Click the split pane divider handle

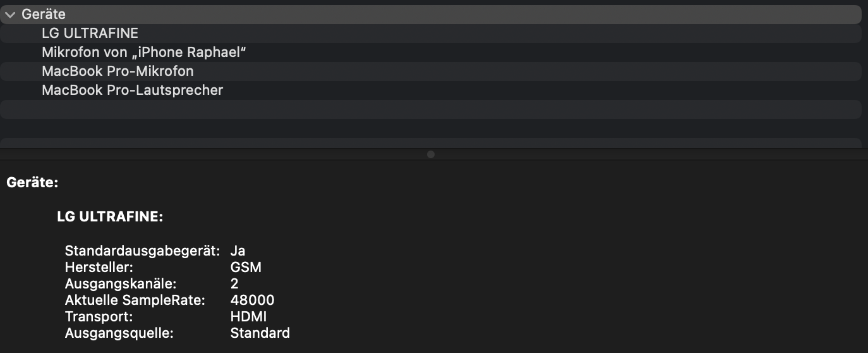pyautogui.click(x=431, y=154)
